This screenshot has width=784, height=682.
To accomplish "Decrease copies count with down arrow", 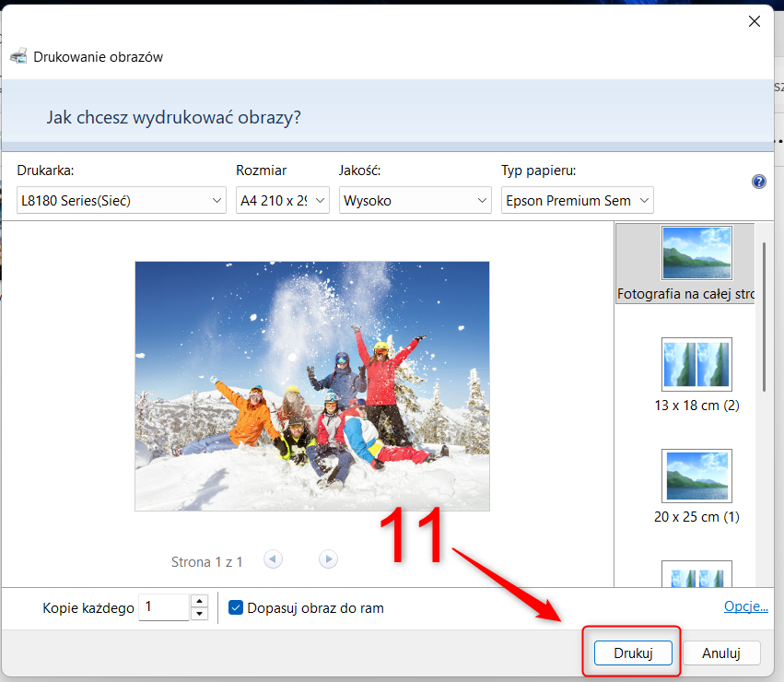I will (x=199, y=614).
